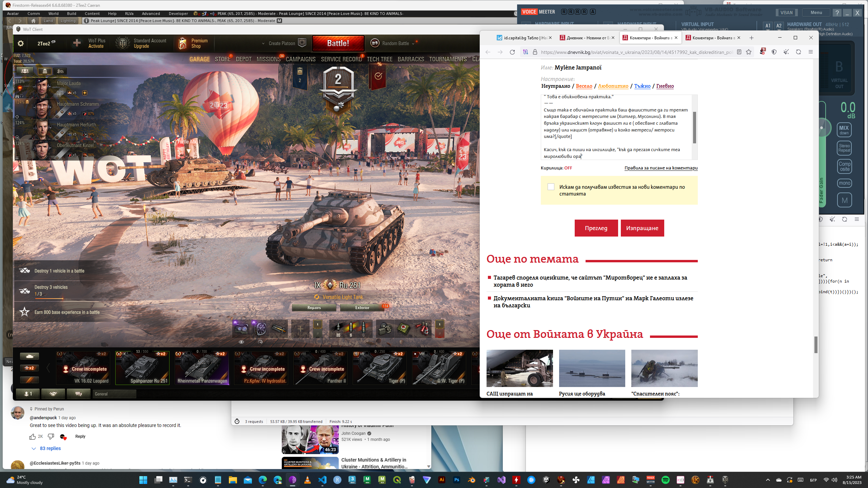The image size is (868, 488).
Task: Select the Весело mood link
Action: coord(584,86)
